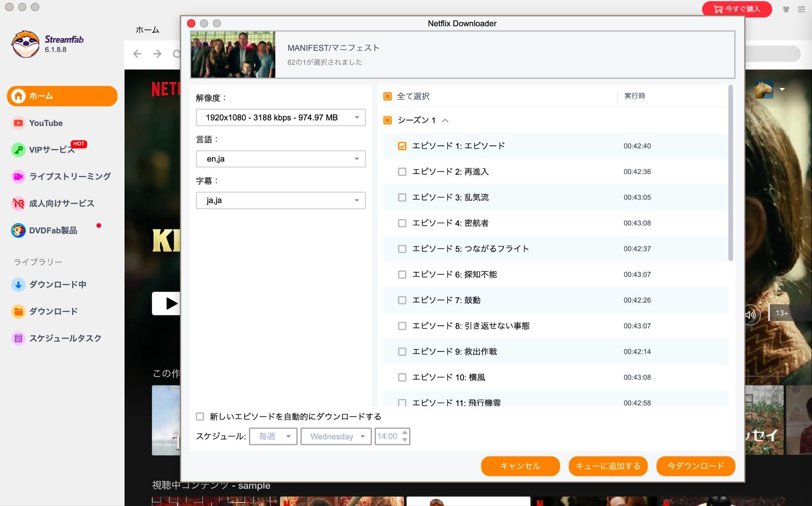Toggle the Netflix volume speaker icon

pyautogui.click(x=751, y=315)
